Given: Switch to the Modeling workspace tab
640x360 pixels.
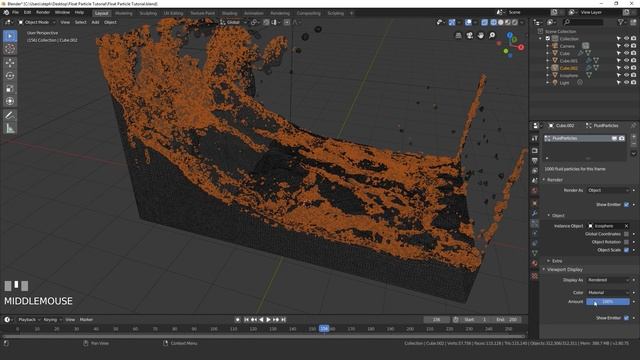Looking at the screenshot, I should (x=124, y=13).
